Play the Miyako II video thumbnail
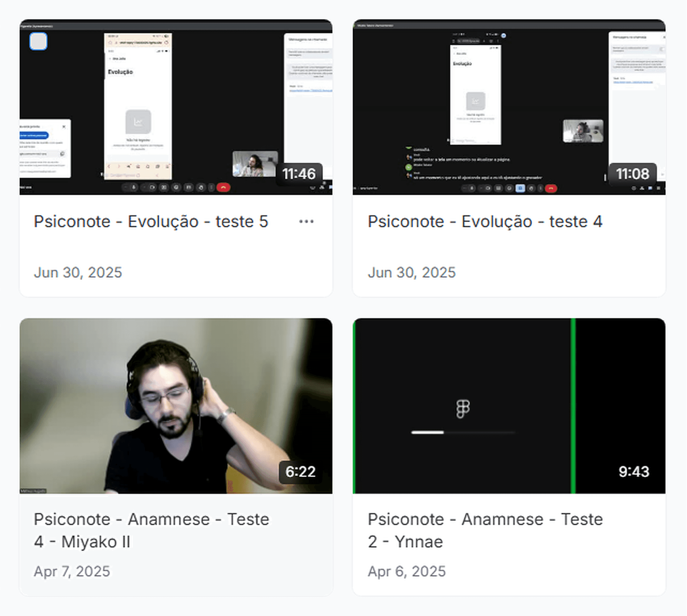 pos(176,406)
